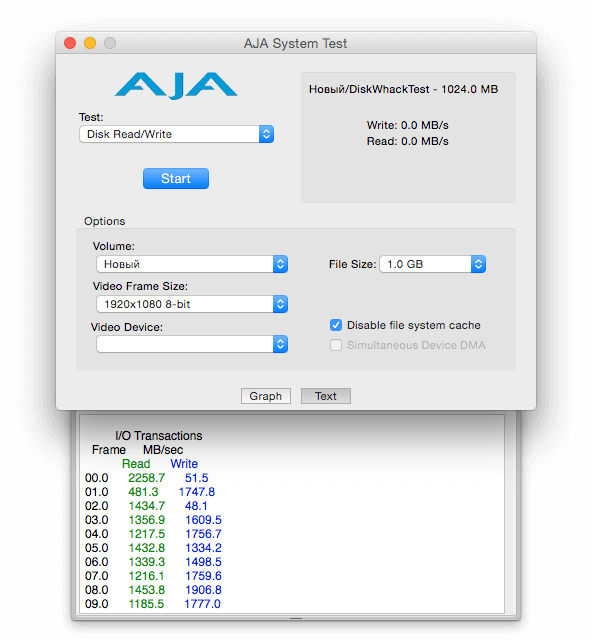Click the drawer resize handle at bottom
This screenshot has width=592, height=642.
(x=296, y=618)
